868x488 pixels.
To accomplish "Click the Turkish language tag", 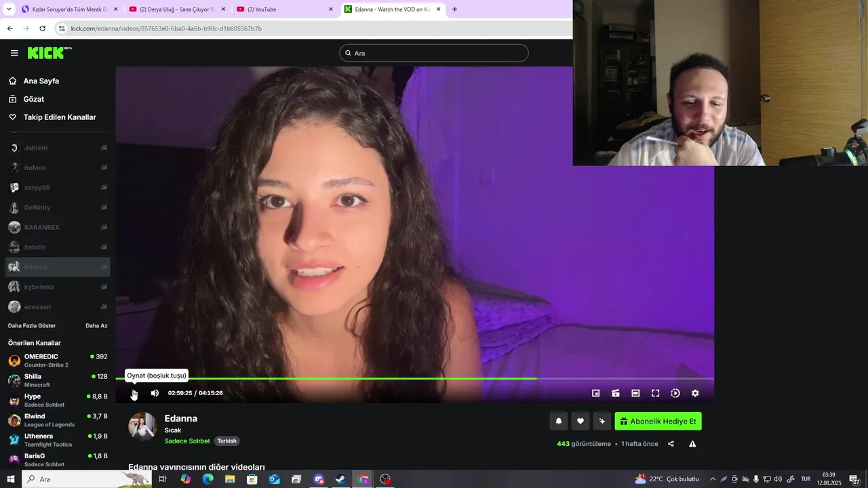I will (227, 441).
